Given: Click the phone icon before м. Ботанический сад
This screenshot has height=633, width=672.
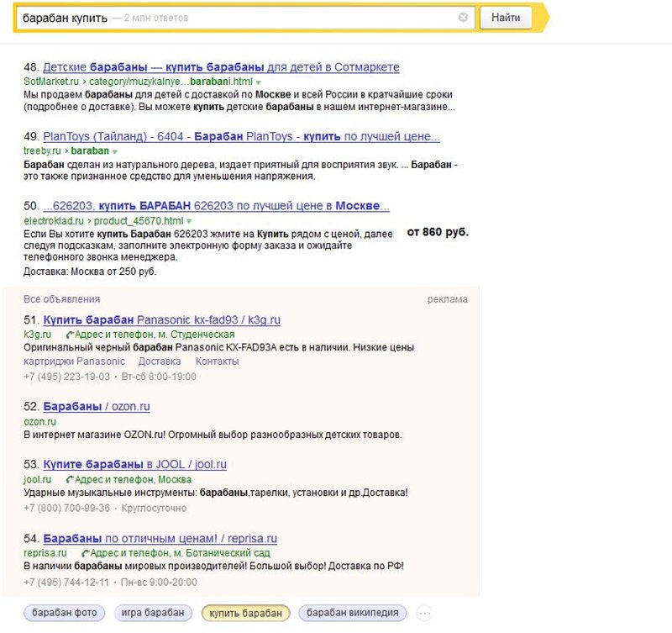Looking at the screenshot, I should coord(85,553).
